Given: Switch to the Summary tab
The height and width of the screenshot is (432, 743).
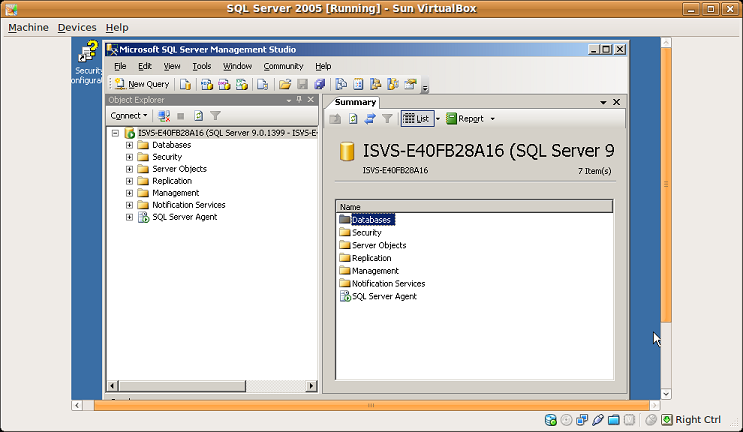Looking at the screenshot, I should (x=355, y=102).
